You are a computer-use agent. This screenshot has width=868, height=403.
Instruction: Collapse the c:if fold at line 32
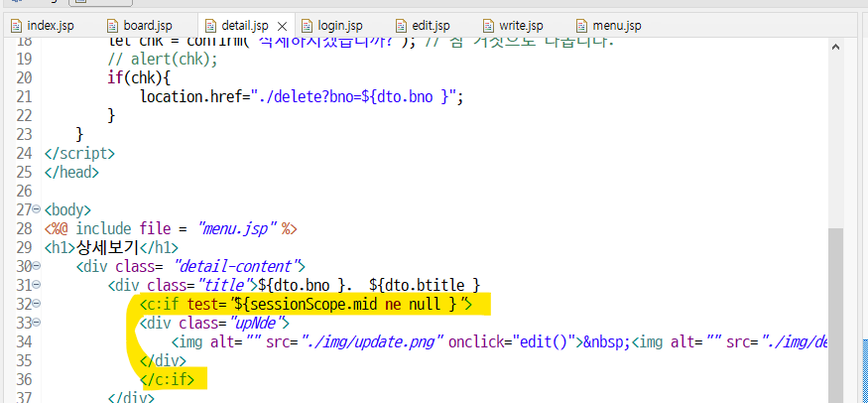(37, 304)
